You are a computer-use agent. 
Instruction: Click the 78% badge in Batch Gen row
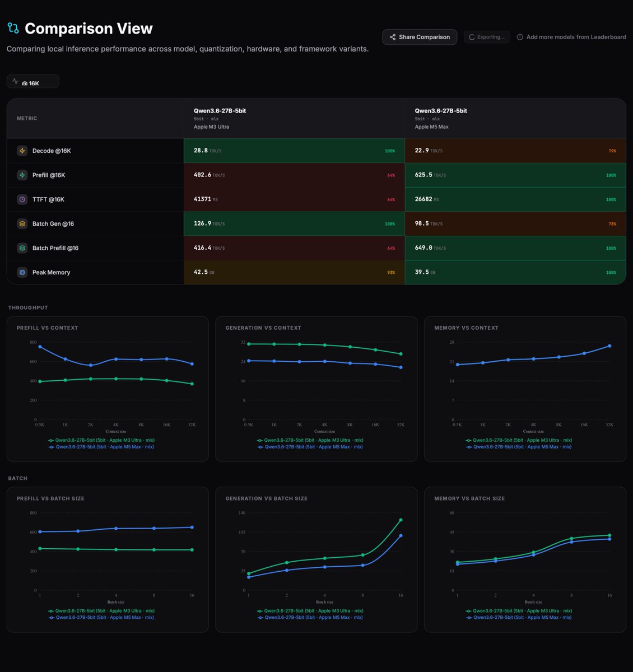612,224
